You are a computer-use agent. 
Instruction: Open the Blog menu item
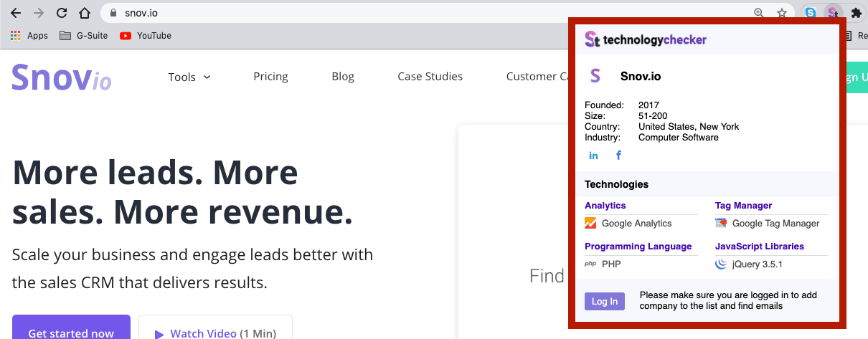(x=343, y=76)
